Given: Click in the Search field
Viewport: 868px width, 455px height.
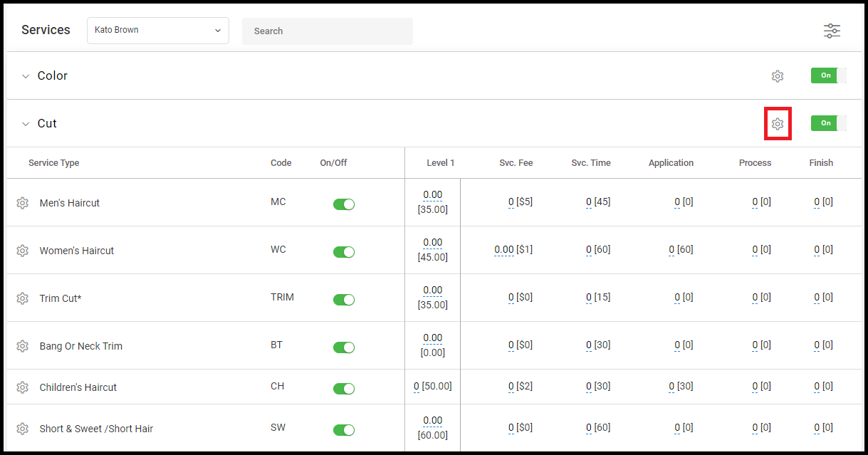Looking at the screenshot, I should (328, 31).
